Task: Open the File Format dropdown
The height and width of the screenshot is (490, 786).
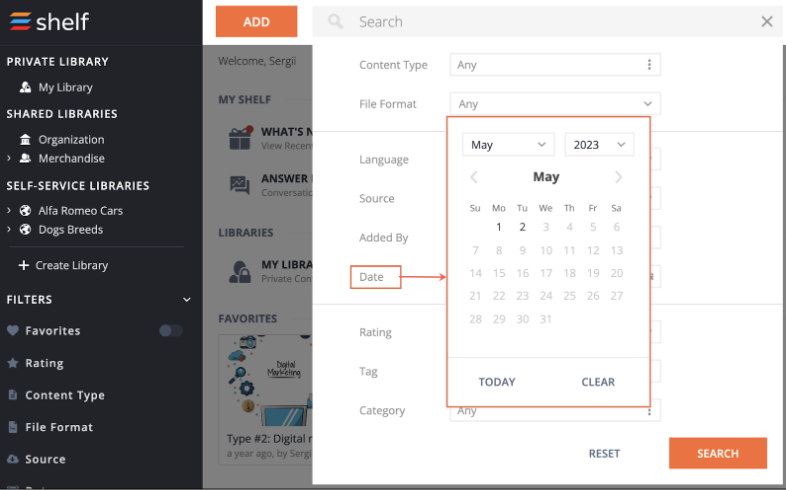Action: click(x=555, y=104)
